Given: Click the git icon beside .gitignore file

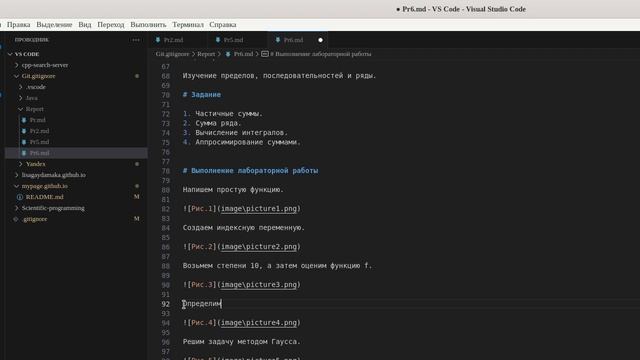Looking at the screenshot, I should (x=16, y=219).
